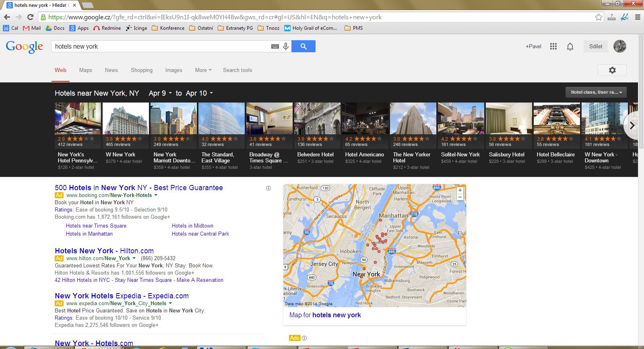Open Icinga bookmark
The height and width of the screenshot is (349, 644).
pos(136,28)
